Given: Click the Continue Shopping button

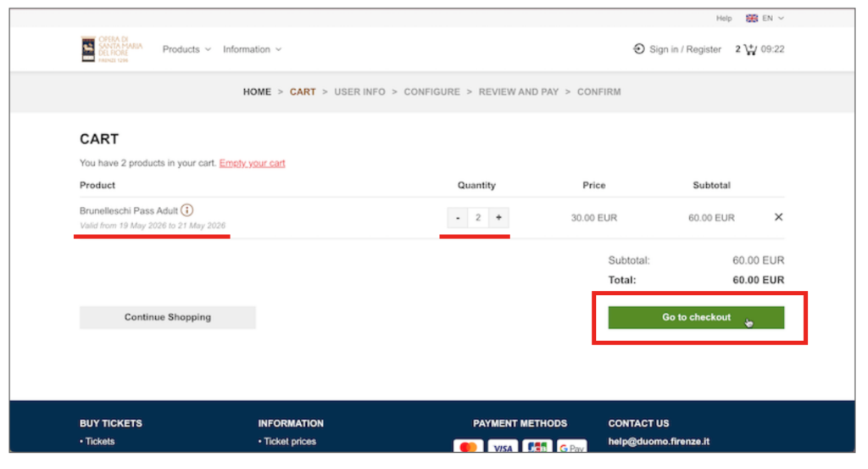Looking at the screenshot, I should pyautogui.click(x=167, y=317).
